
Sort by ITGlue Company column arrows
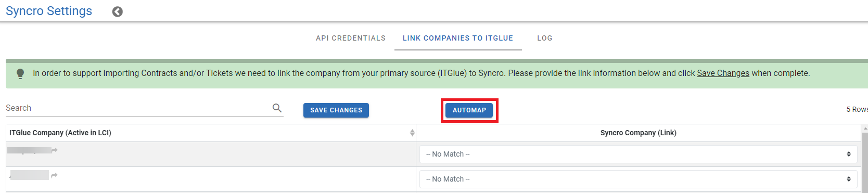(412, 133)
